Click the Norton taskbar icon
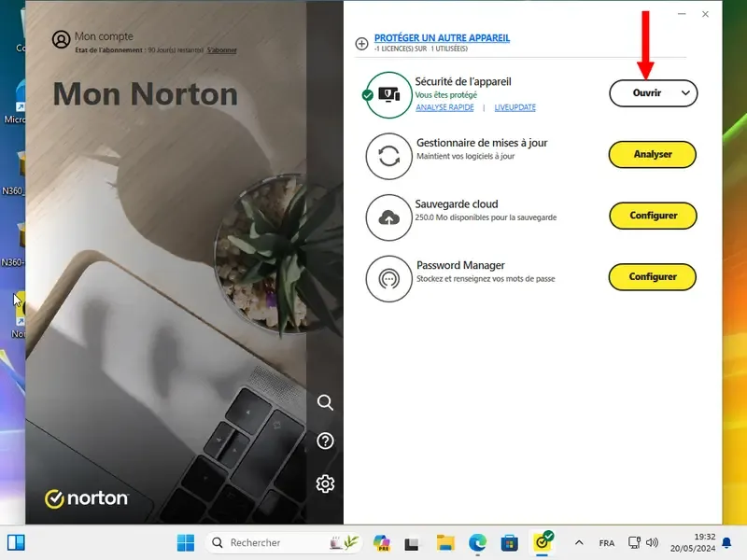This screenshot has width=747, height=560. (542, 541)
